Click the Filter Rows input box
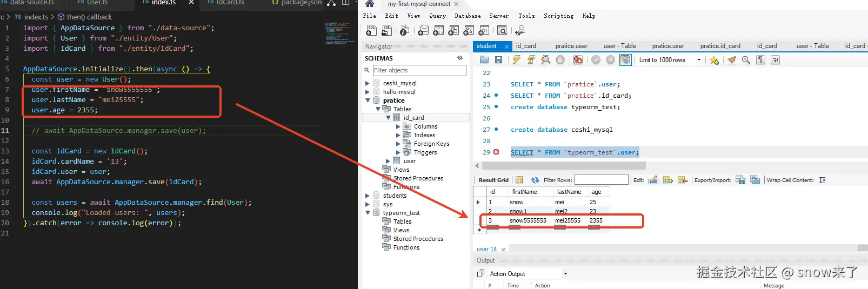Image resolution: width=868 pixels, height=289 pixels. coord(601,179)
